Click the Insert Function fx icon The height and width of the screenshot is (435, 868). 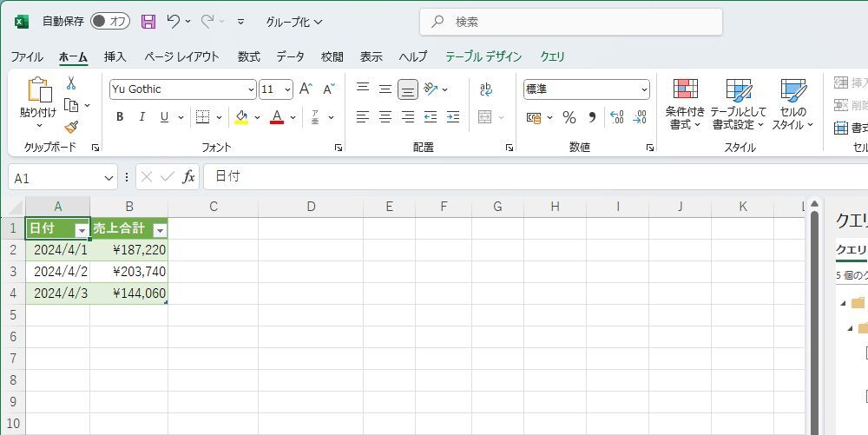pos(188,177)
